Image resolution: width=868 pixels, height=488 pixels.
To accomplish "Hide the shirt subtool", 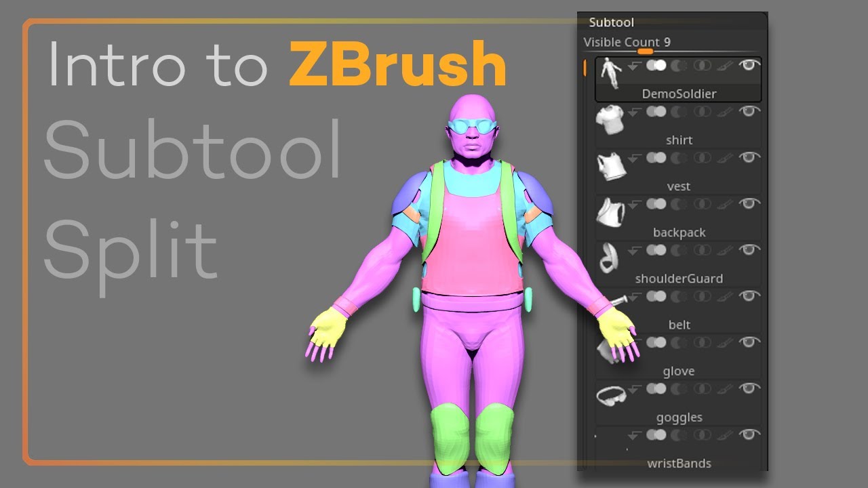I will point(749,112).
